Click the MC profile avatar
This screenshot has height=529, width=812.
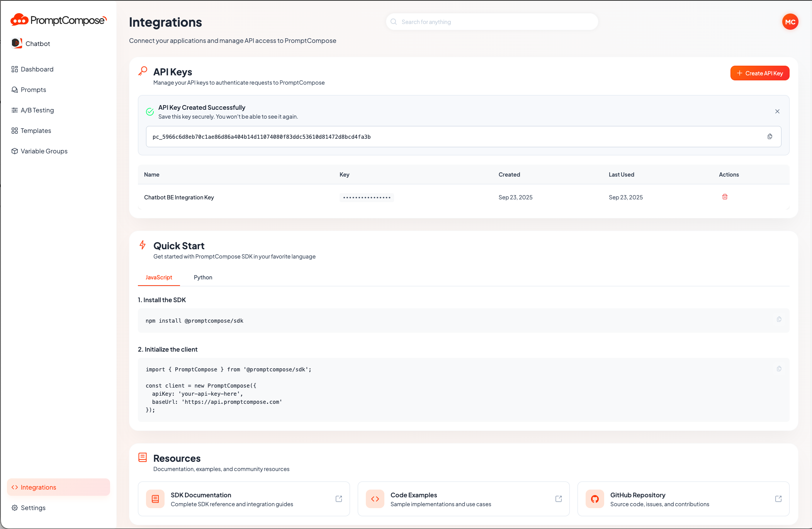coord(790,22)
